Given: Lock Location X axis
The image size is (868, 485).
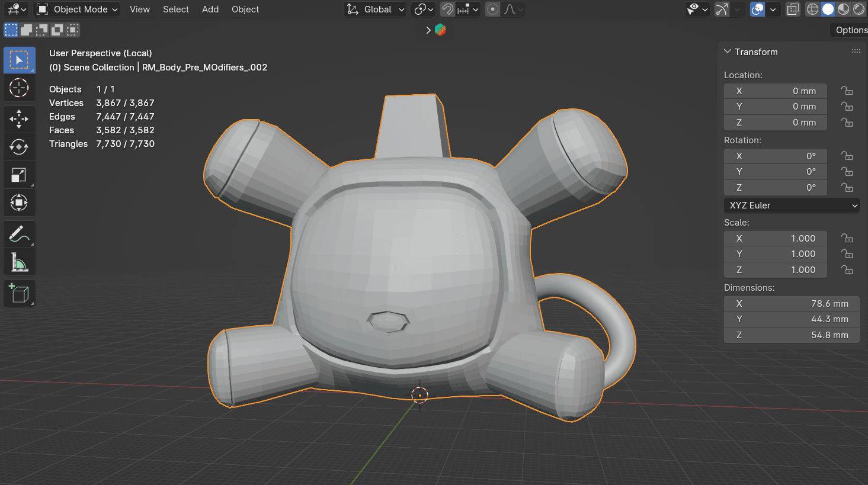Looking at the screenshot, I should 847,91.
